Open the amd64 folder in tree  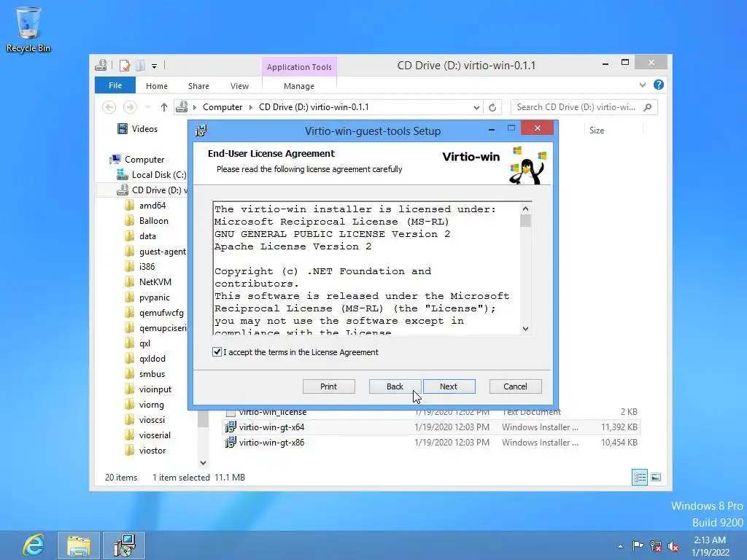pos(145,206)
